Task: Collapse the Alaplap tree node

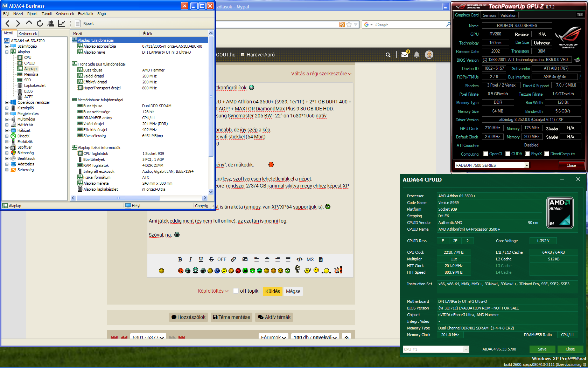Action: tap(7, 52)
